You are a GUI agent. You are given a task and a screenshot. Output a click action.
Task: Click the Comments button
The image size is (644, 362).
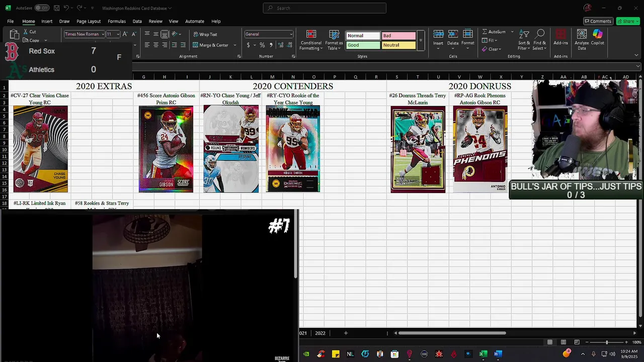[x=598, y=21]
